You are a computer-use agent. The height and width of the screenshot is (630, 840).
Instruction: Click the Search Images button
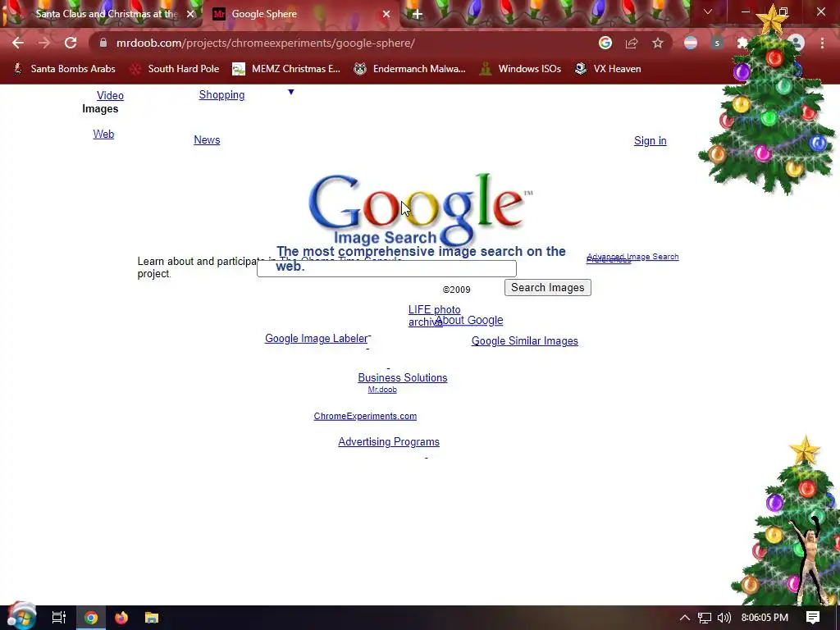[547, 288]
